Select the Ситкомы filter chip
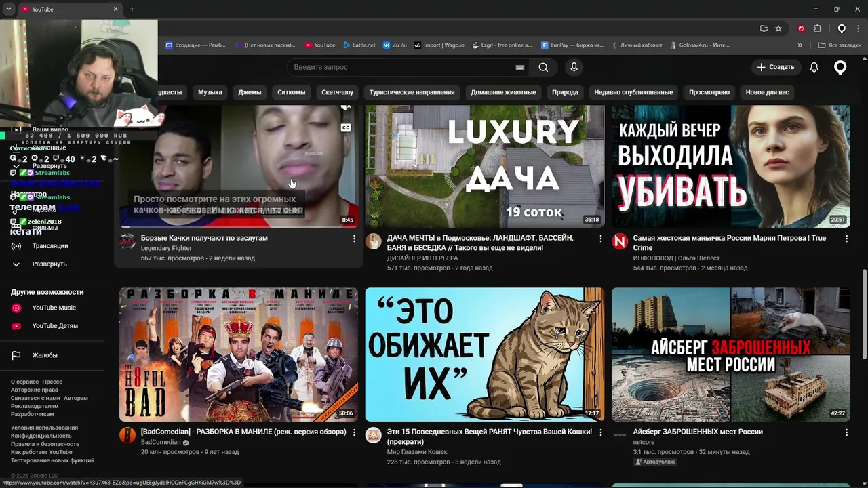Screen dimensions: 868x488 (291, 92)
